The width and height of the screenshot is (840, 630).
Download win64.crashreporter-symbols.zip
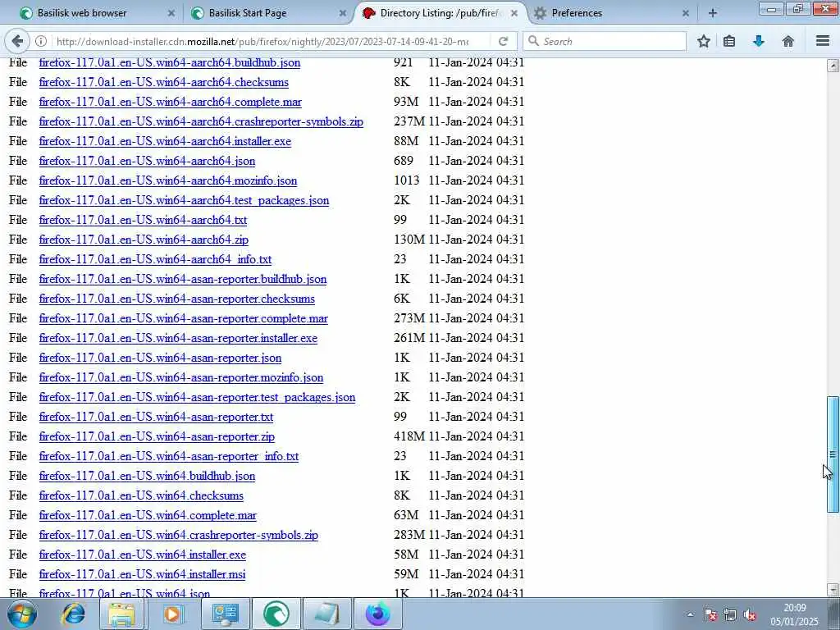[x=178, y=535]
